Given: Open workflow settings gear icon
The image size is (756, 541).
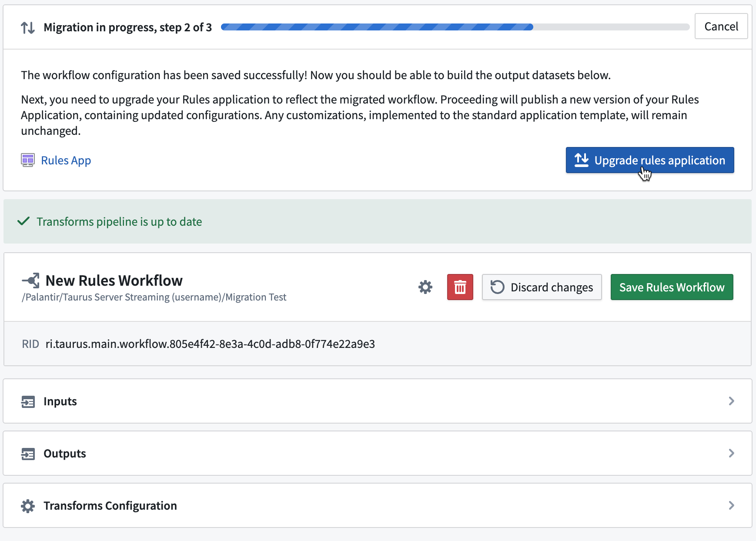Looking at the screenshot, I should click(x=425, y=287).
